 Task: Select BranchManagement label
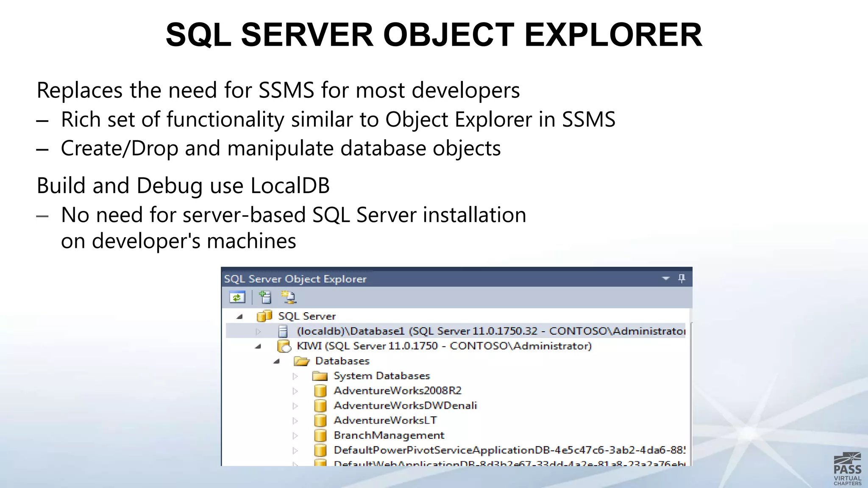(389, 435)
